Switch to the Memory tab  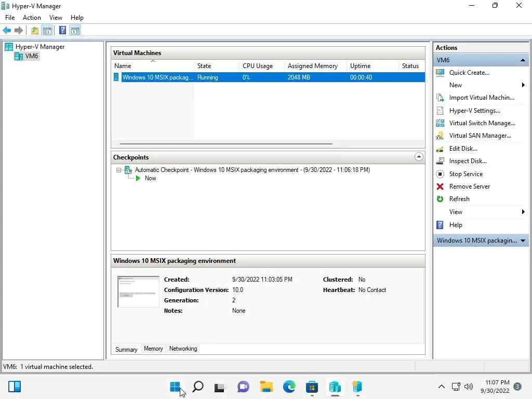point(153,349)
